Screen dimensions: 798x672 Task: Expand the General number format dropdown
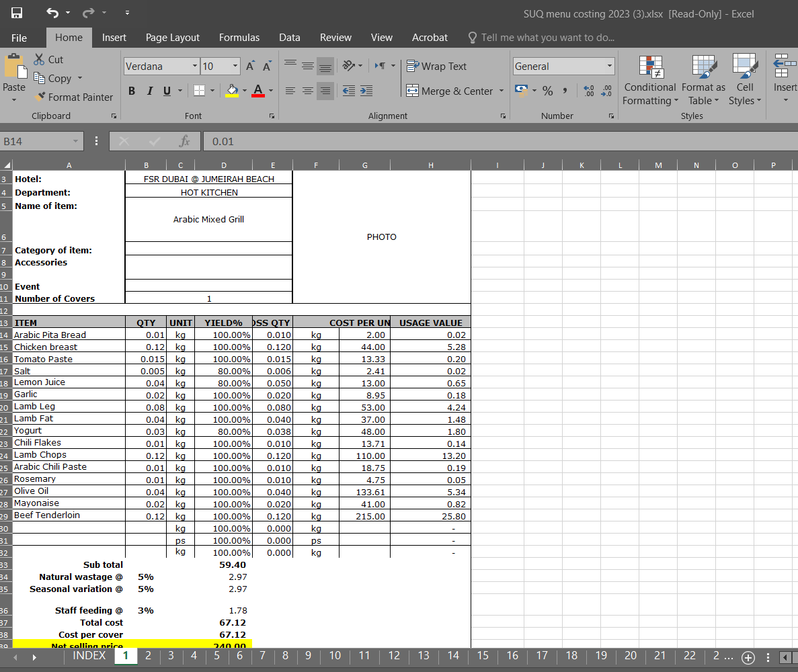coord(610,66)
